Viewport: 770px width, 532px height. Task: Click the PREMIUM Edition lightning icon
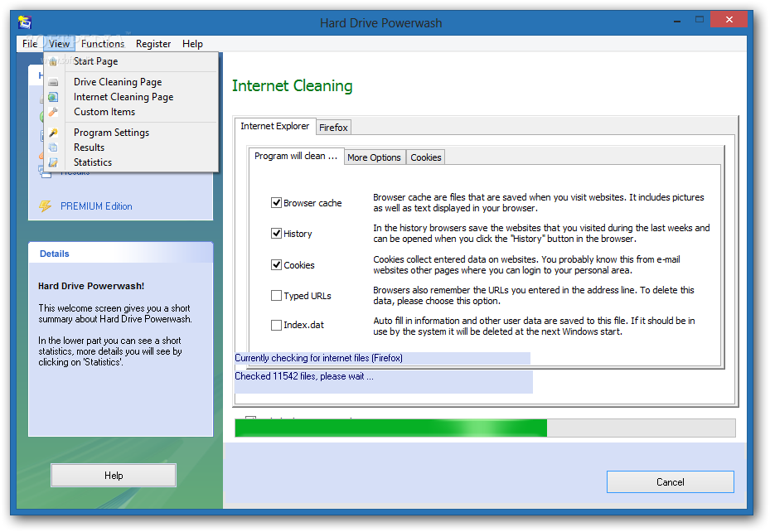click(x=46, y=206)
